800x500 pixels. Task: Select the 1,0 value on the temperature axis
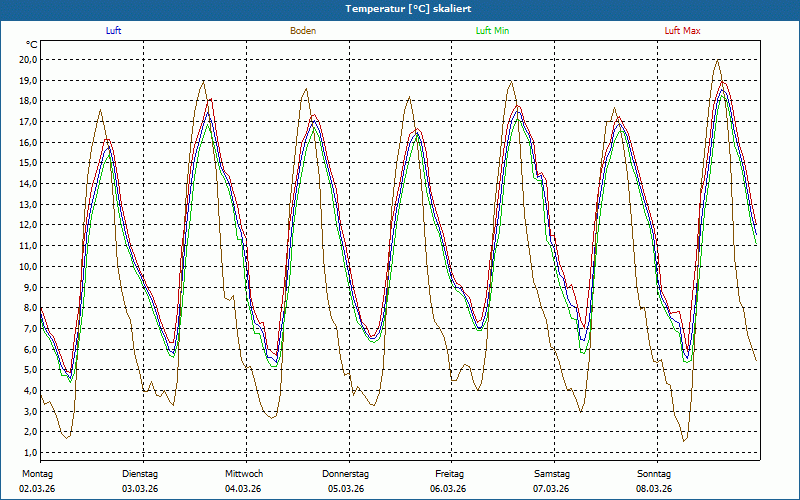point(30,452)
